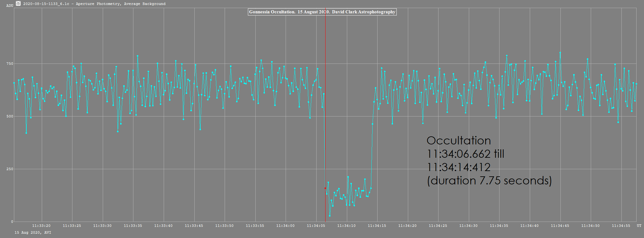Click the '(duration 7.75 seconds)' annotation text

[489, 180]
